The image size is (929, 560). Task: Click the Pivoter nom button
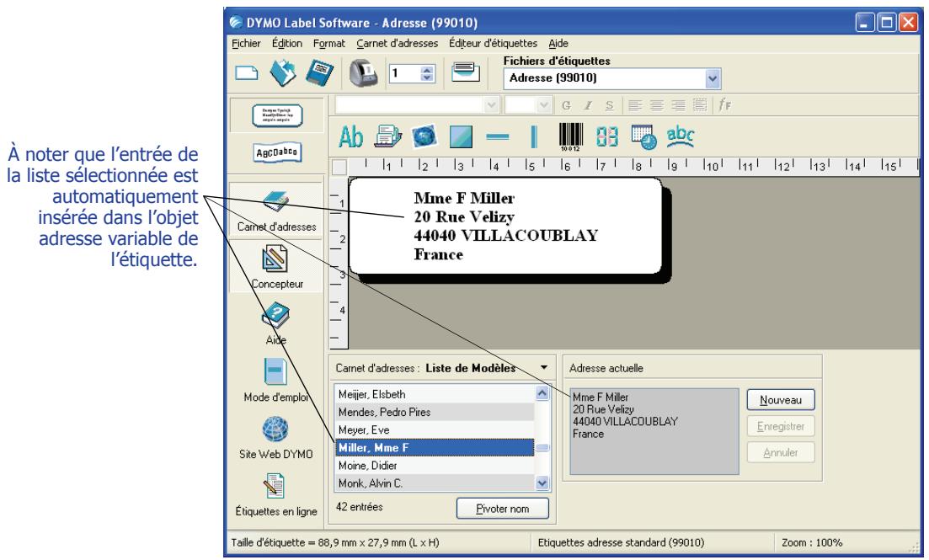(x=503, y=509)
